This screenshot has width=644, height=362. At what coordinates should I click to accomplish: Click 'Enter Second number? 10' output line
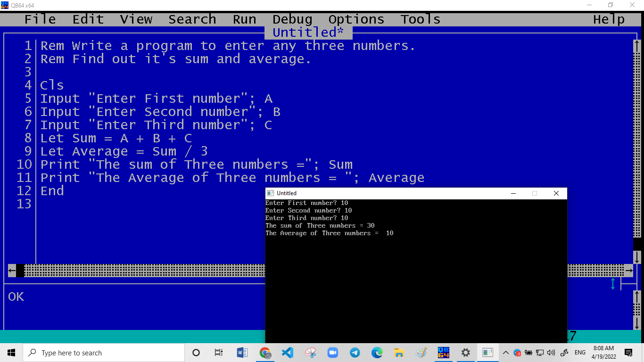tap(309, 211)
